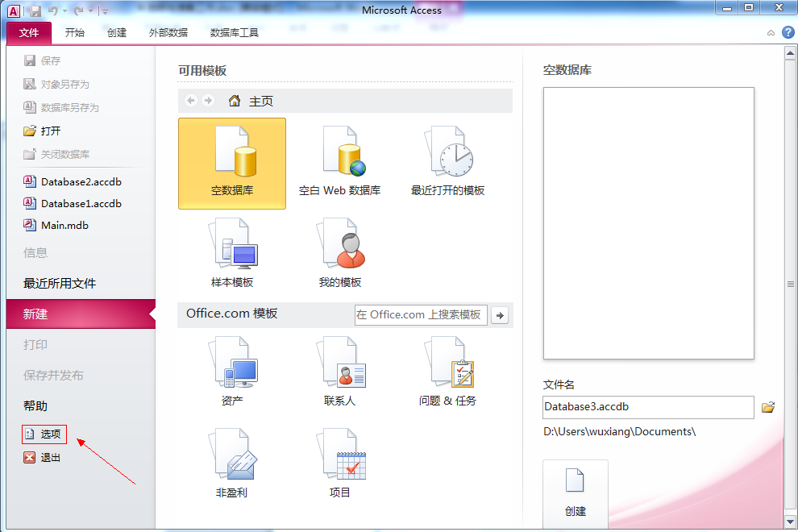Open the 帮助 Help section
Viewport: 798px width, 532px height.
pyautogui.click(x=35, y=405)
